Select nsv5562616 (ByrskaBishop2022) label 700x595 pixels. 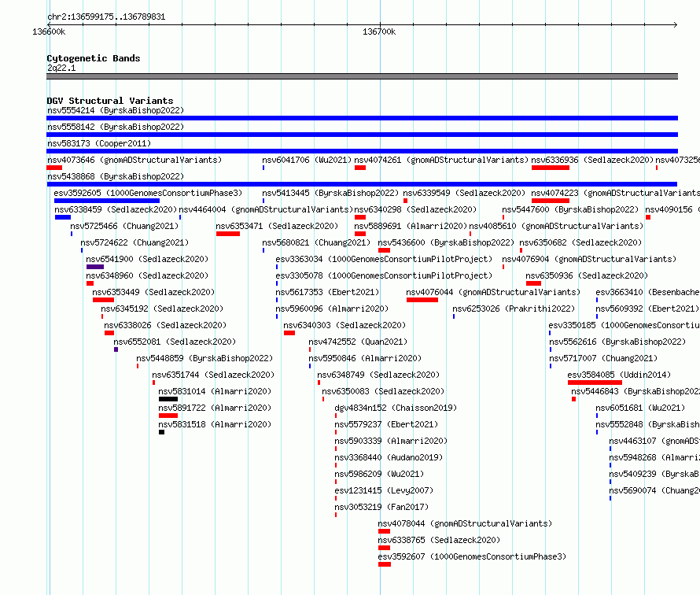[617, 342]
